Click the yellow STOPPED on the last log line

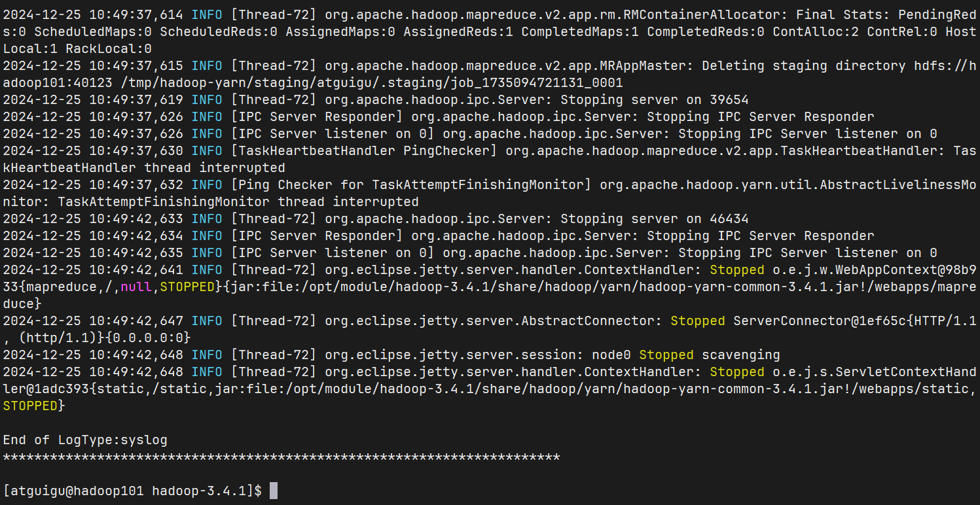30,406
